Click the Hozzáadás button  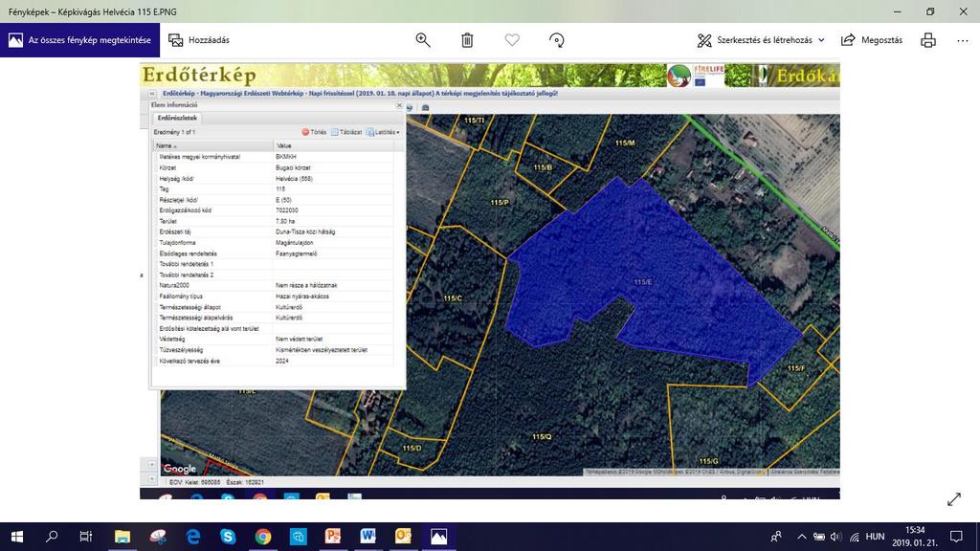(199, 40)
